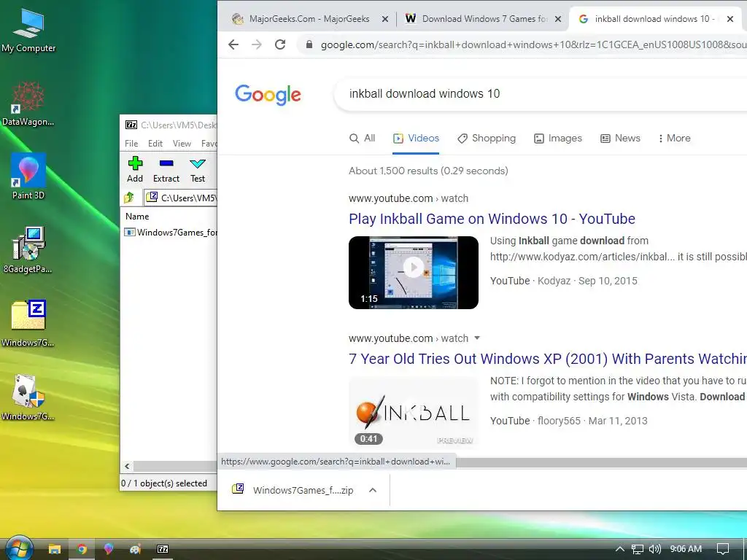Launch Paint 3D desktop shortcut
The image size is (747, 560).
coord(28,176)
